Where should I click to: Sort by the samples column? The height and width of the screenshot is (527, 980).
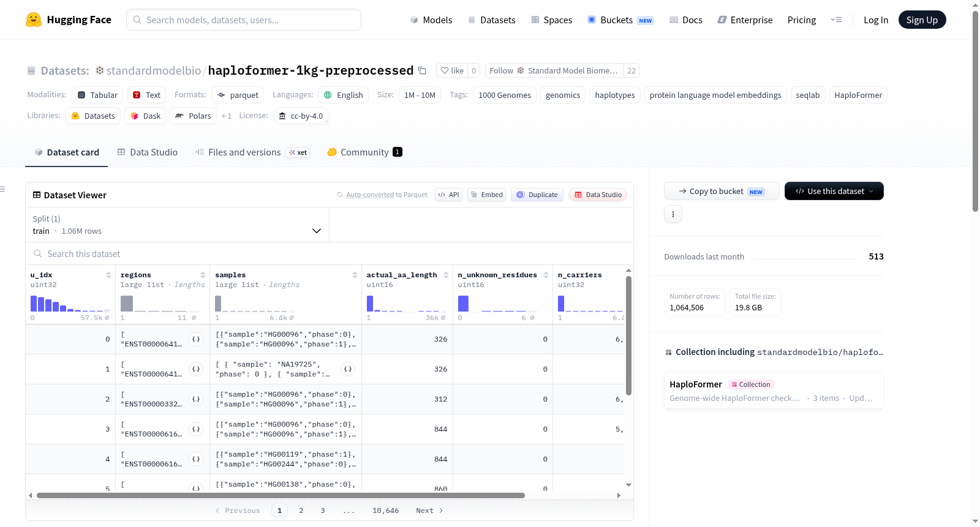click(x=355, y=275)
